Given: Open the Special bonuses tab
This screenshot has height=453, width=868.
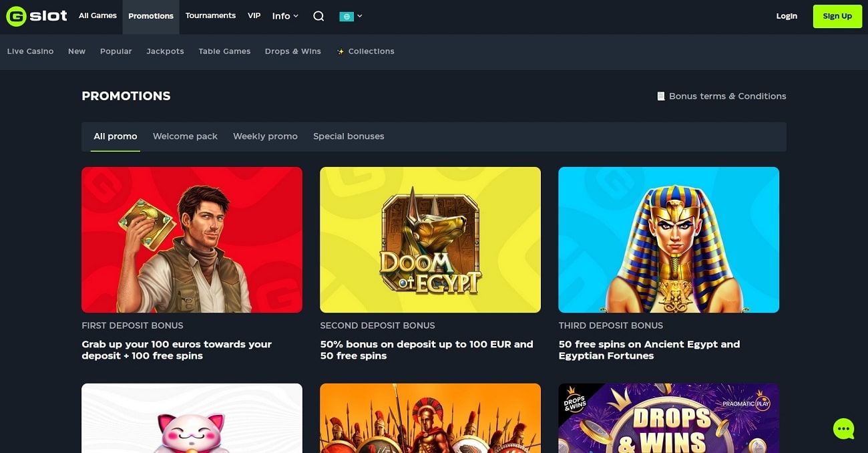Looking at the screenshot, I should point(349,136).
